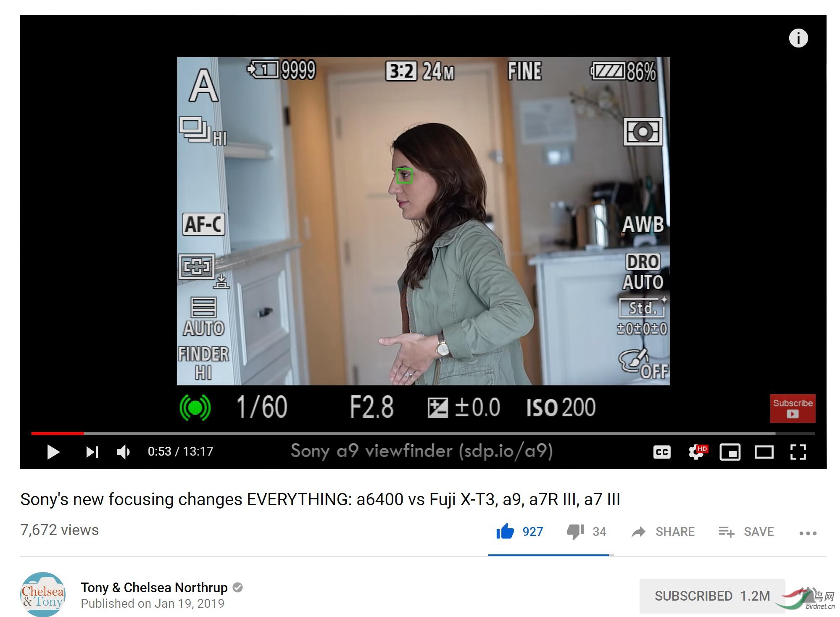840x617 pixels.
Task: Open Tony & Chelsea Northrup channel link
Action: click(x=154, y=587)
